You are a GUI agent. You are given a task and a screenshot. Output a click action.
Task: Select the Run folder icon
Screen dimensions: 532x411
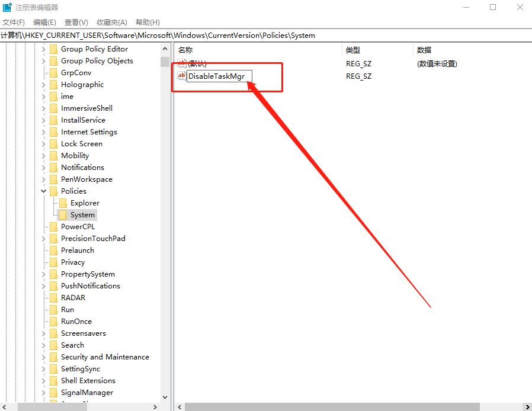pyautogui.click(x=53, y=310)
